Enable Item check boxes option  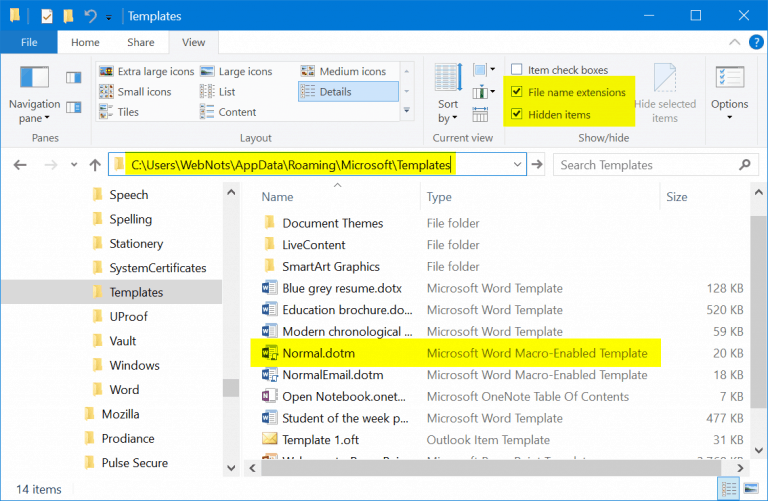516,70
